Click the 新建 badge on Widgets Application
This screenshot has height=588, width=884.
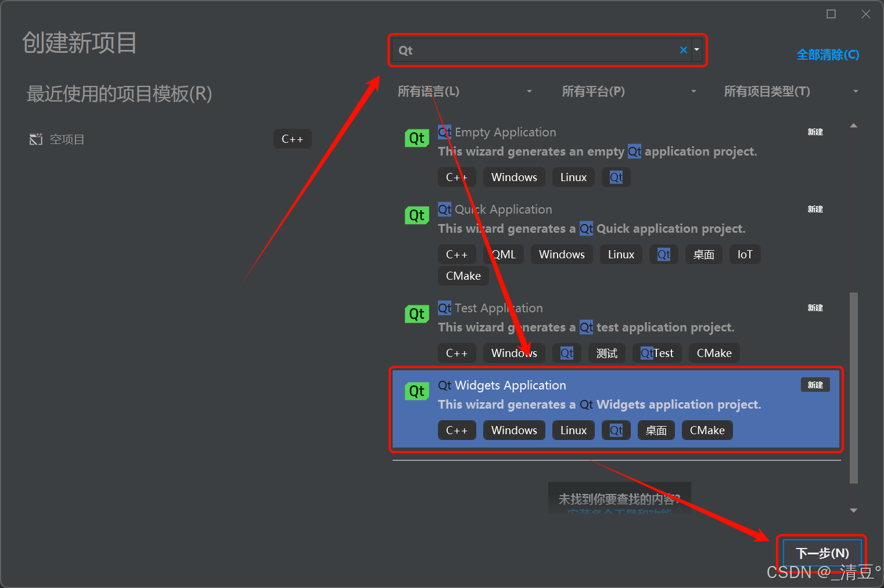[815, 385]
